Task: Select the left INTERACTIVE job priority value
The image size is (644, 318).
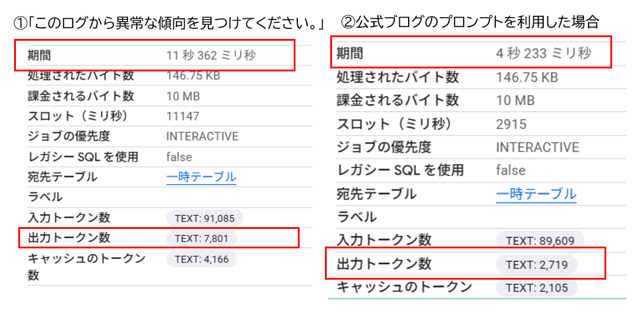Action: click(x=202, y=136)
